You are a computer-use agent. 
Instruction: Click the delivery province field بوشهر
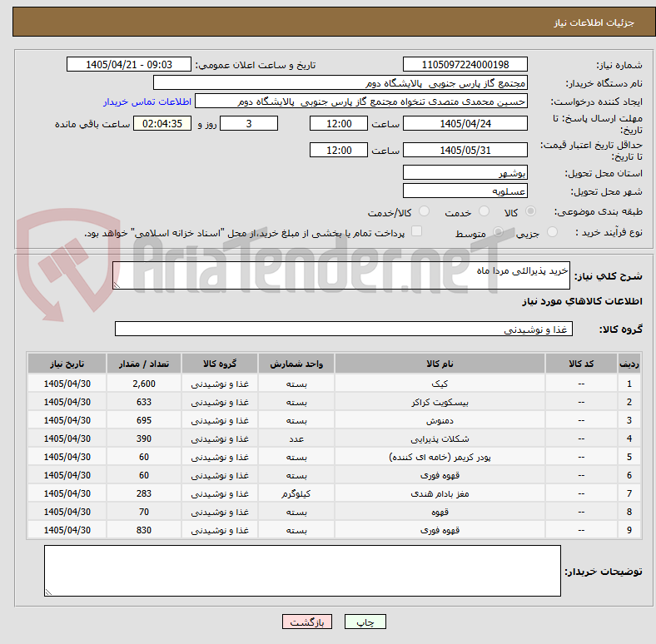(x=465, y=172)
